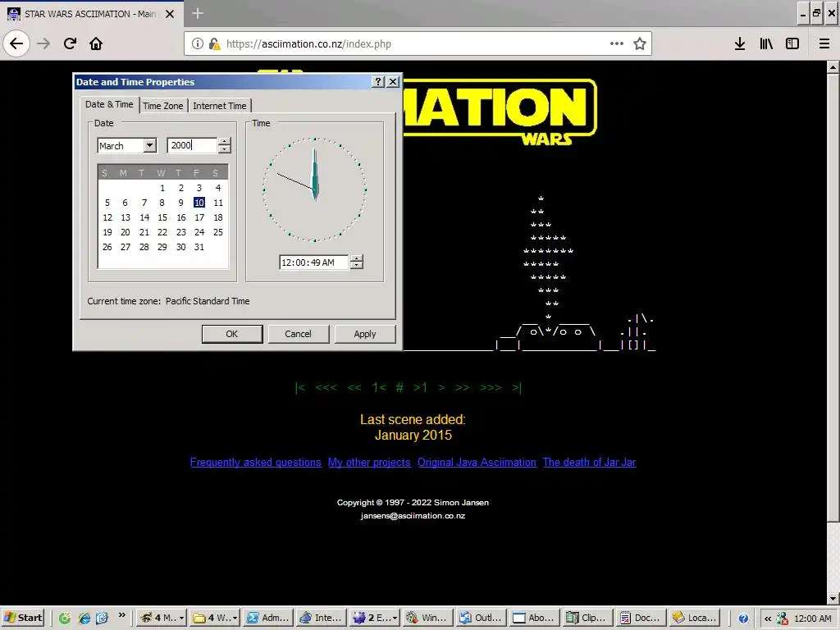The width and height of the screenshot is (840, 630).
Task: Reload the page with refresh icon
Action: (x=70, y=43)
